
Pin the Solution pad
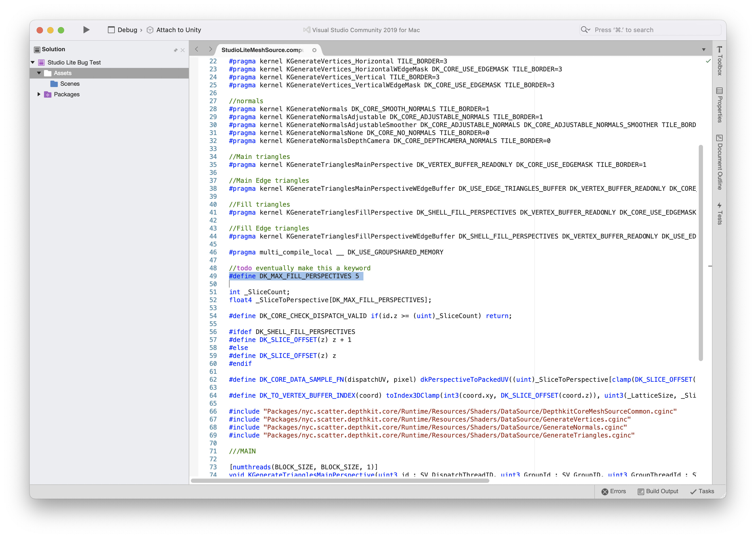pos(175,50)
